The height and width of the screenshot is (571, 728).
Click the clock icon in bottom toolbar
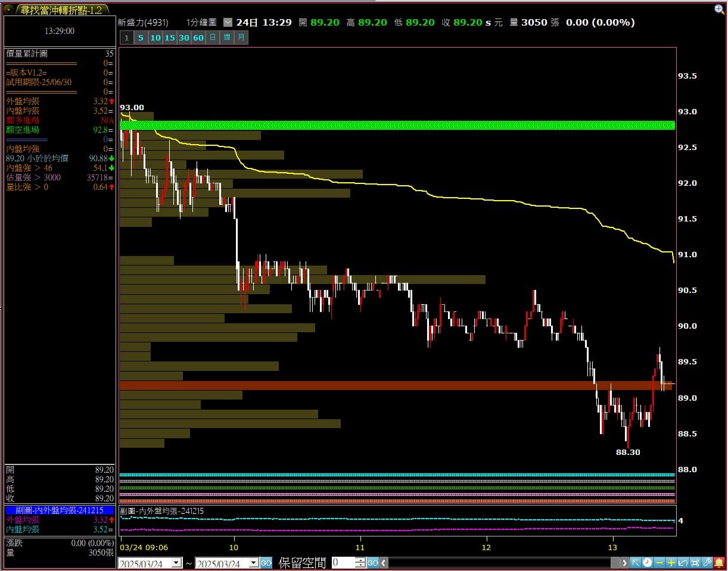click(x=648, y=563)
